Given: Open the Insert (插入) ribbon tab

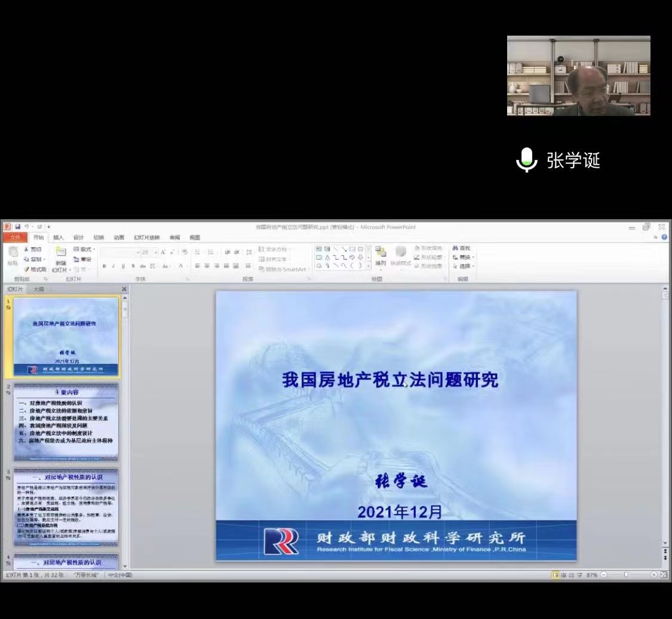Looking at the screenshot, I should (x=59, y=238).
